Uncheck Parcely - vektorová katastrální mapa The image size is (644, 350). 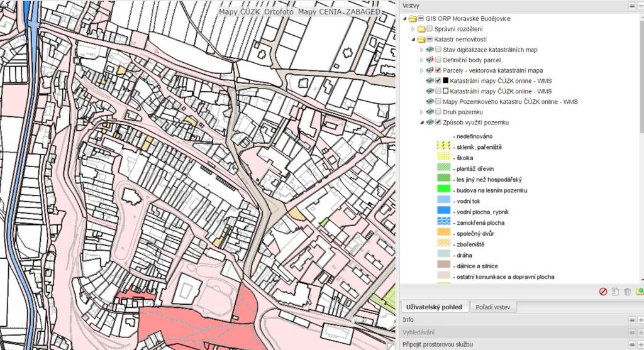point(438,70)
